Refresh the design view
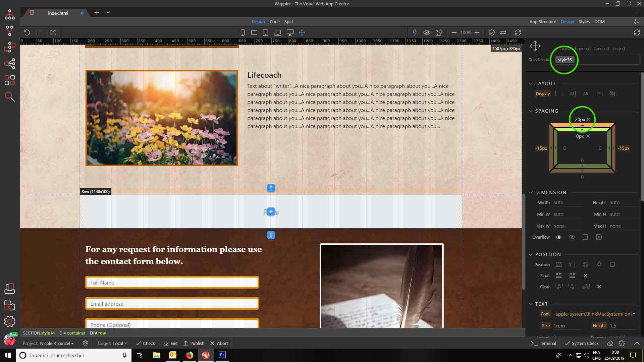The height and width of the screenshot is (362, 644). (x=518, y=33)
